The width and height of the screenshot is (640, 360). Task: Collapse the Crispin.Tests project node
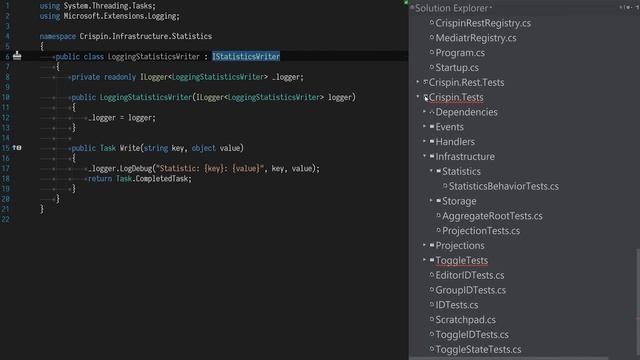(418, 97)
